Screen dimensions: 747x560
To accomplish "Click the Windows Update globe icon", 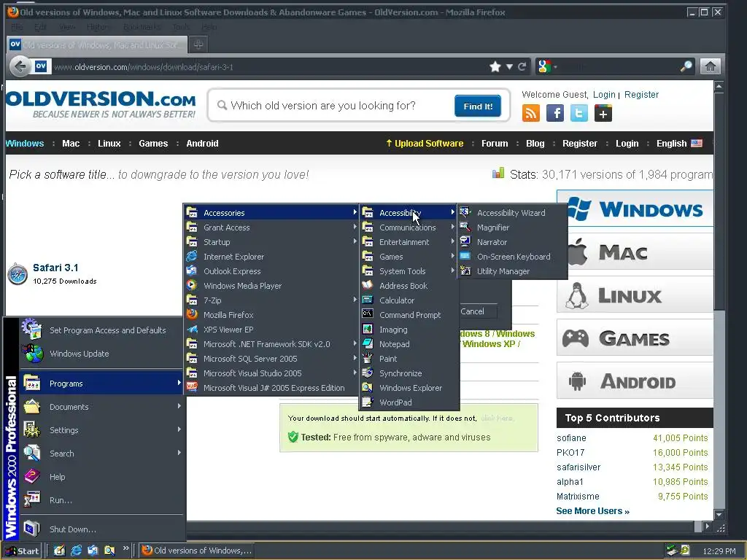I will click(x=32, y=354).
